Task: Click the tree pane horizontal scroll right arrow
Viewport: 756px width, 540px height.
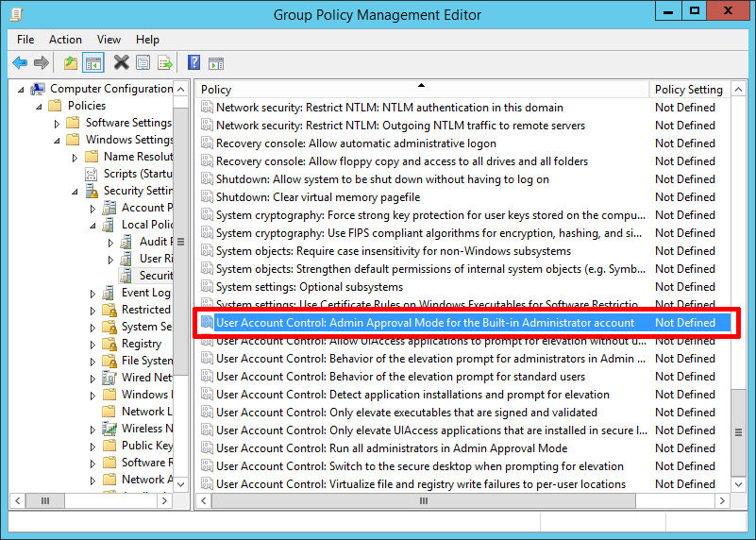Action: tap(164, 501)
